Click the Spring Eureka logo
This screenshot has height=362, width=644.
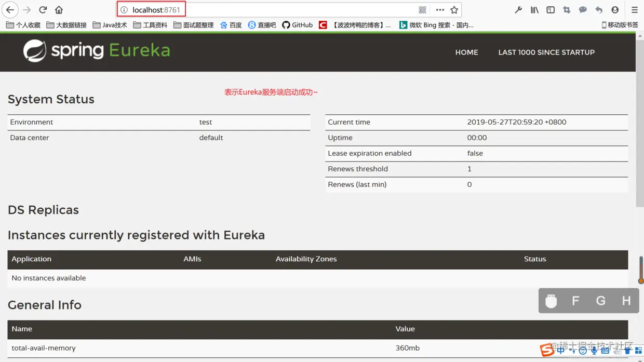[x=97, y=51]
